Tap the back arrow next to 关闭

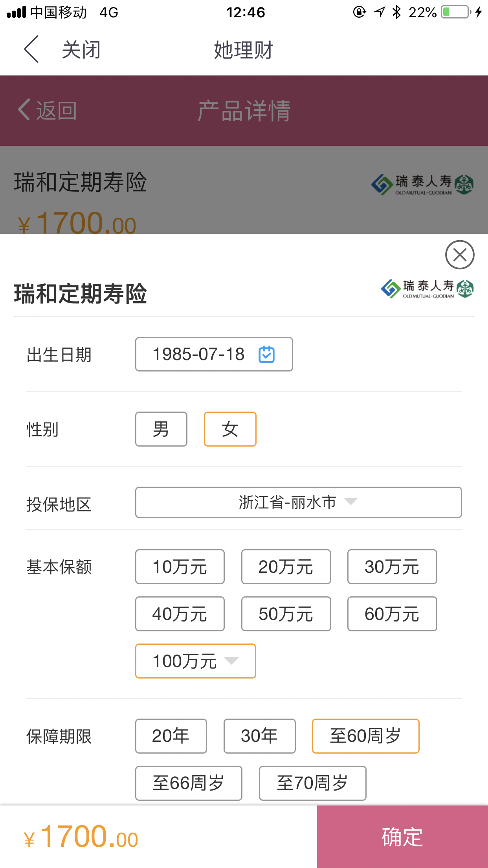pos(31,49)
